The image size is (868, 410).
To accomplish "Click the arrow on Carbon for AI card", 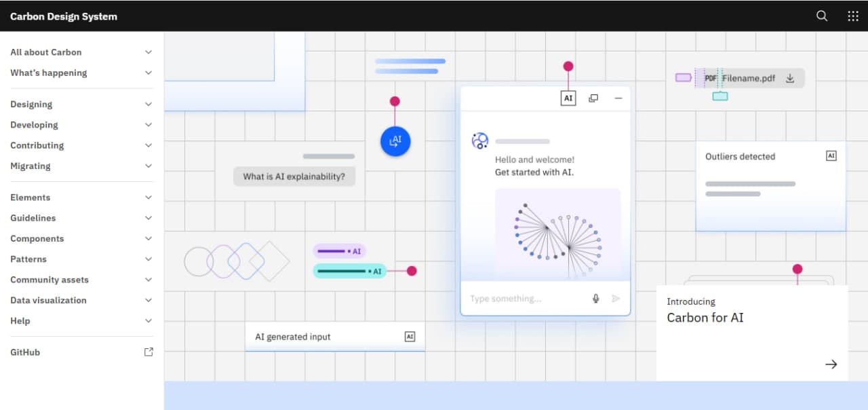I will pos(831,365).
